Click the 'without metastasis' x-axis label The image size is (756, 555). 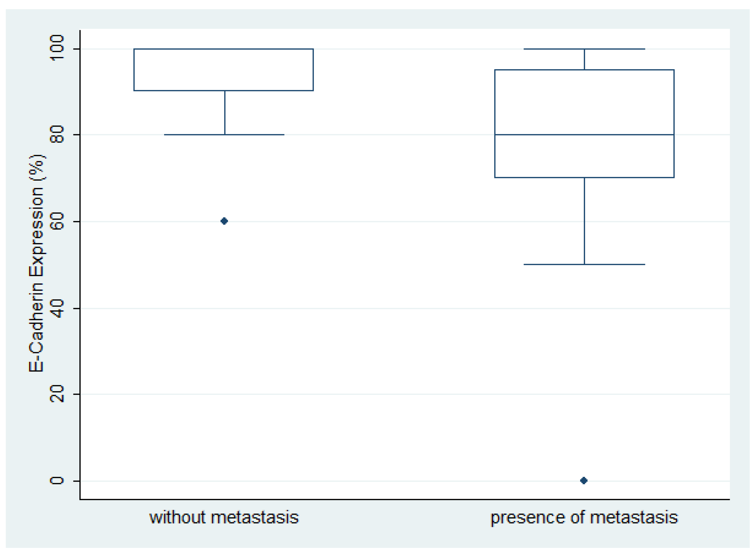224,517
